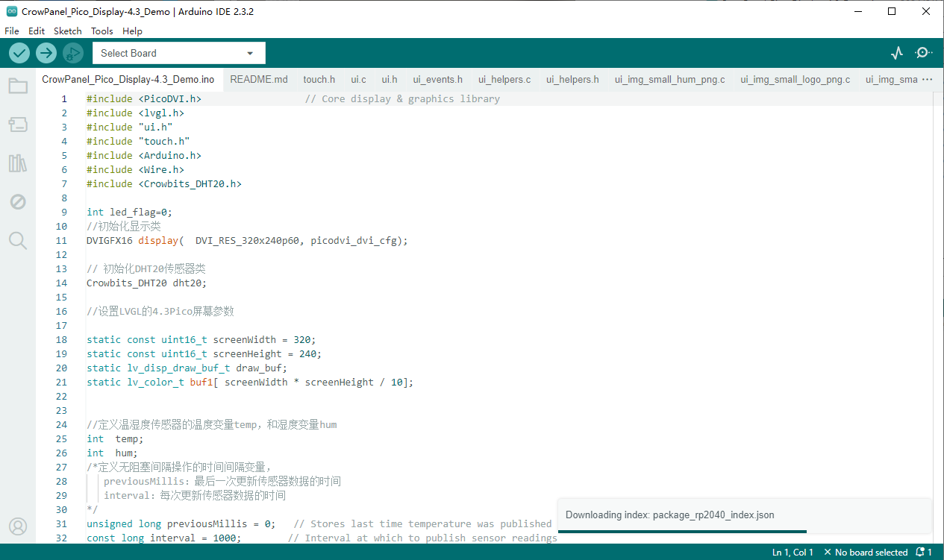Switch to the ui_img_small_hum_png.c tab
The width and height of the screenshot is (944, 560).
(x=670, y=79)
